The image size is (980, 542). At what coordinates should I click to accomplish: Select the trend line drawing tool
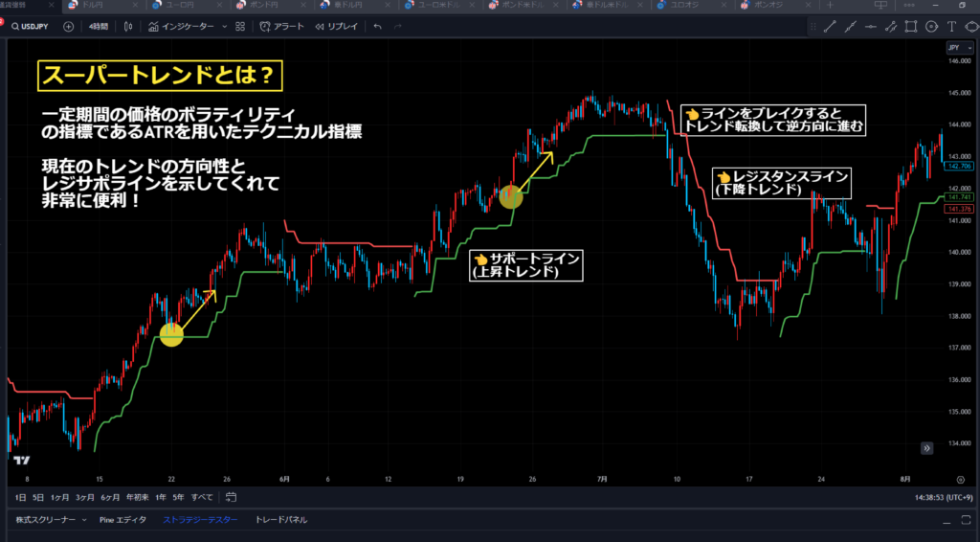[829, 27]
